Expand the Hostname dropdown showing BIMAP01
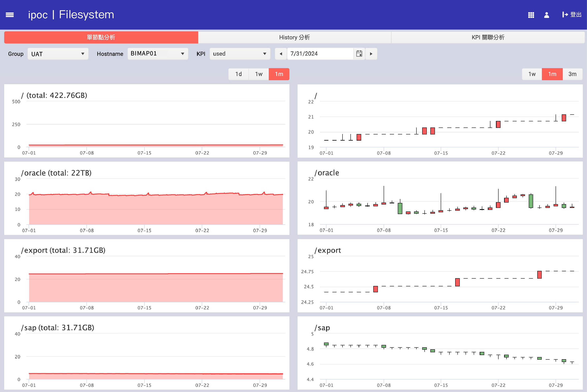The height and width of the screenshot is (392, 587). click(158, 53)
